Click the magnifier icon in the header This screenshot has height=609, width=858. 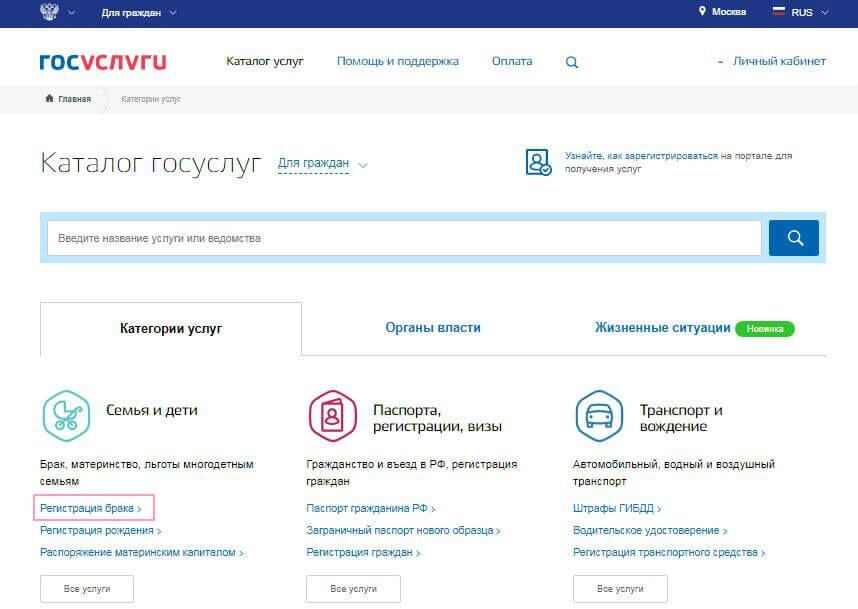tap(572, 62)
